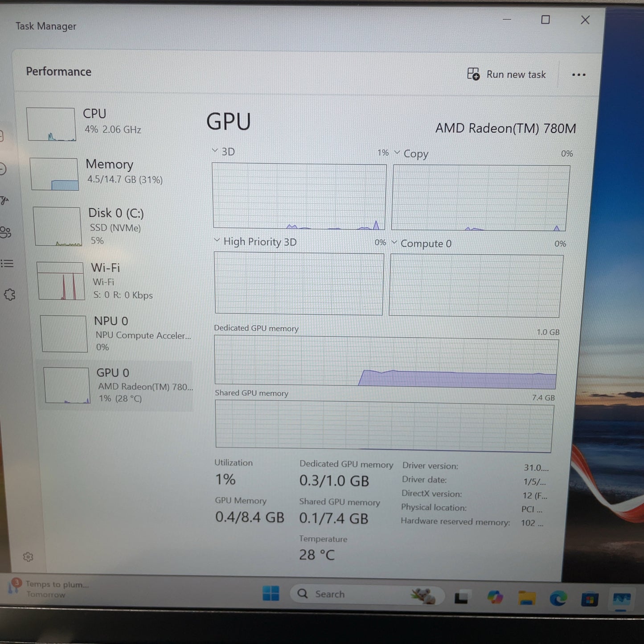Open Task Manager settings gear
644x644 pixels.
(28, 557)
